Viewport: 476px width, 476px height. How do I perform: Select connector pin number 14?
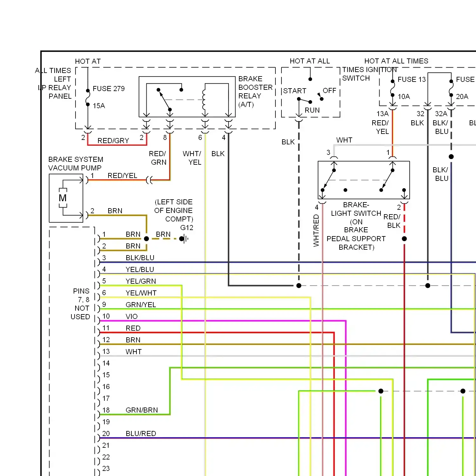[x=106, y=363]
